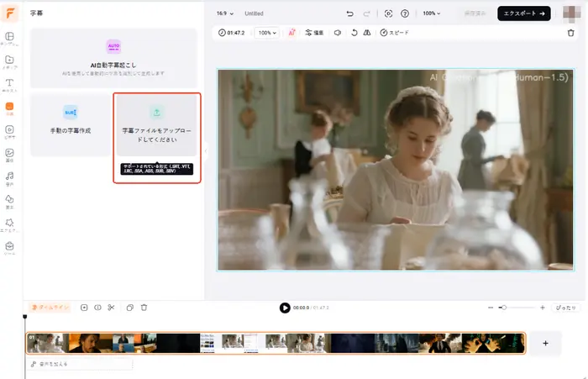Viewport: 588px width, 379px height.
Task: Click the timeline zoom slider handle
Action: click(x=504, y=308)
